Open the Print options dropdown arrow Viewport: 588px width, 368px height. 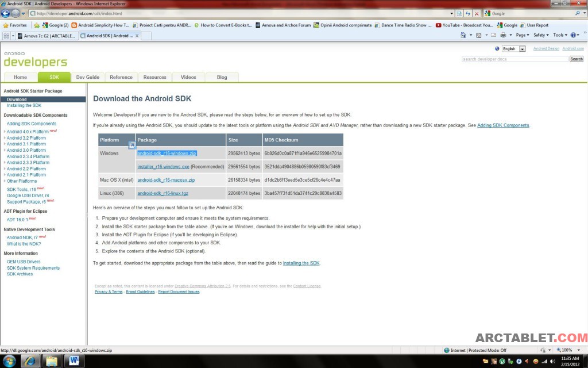pyautogui.click(x=510, y=35)
